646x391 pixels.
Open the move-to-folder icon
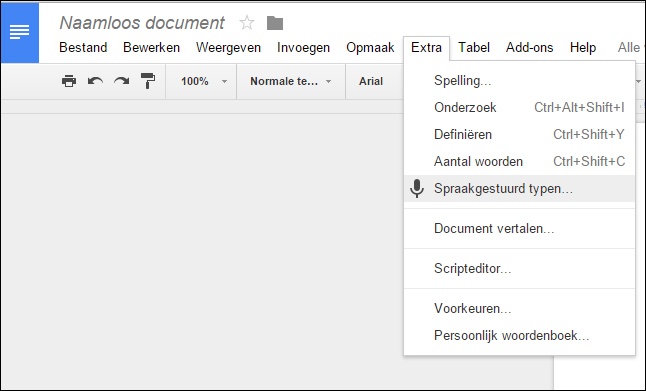(275, 23)
